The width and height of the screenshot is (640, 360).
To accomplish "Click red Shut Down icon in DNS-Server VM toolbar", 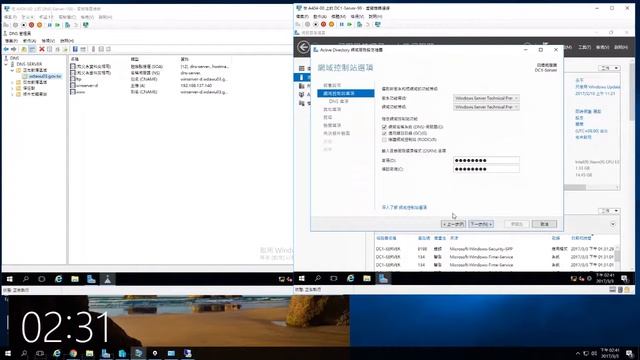I will (31, 25).
